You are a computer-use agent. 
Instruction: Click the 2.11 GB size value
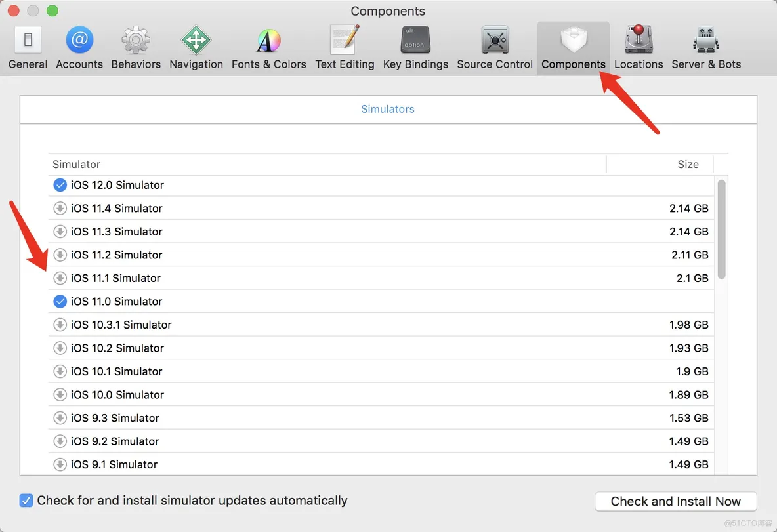tap(690, 255)
